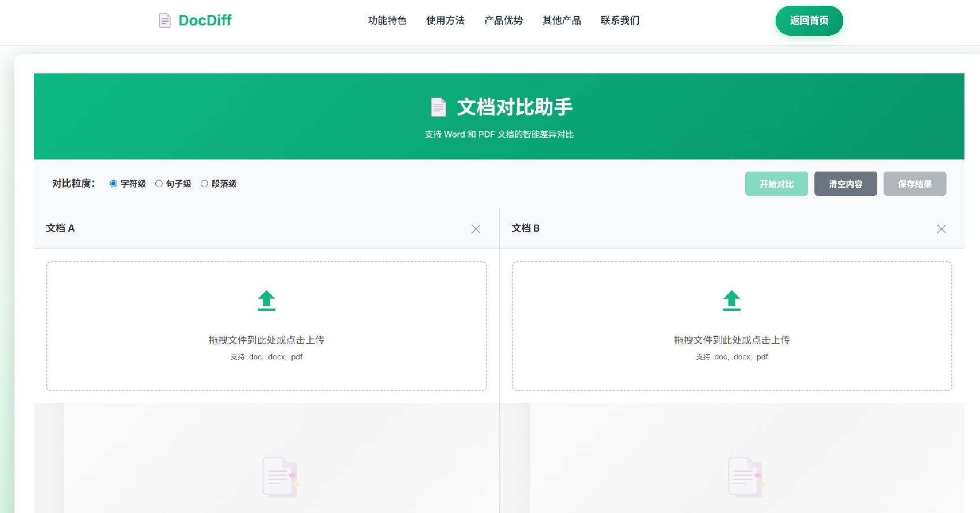Select the 段落级 granularity radio button
The width and height of the screenshot is (980, 513).
pos(204,184)
